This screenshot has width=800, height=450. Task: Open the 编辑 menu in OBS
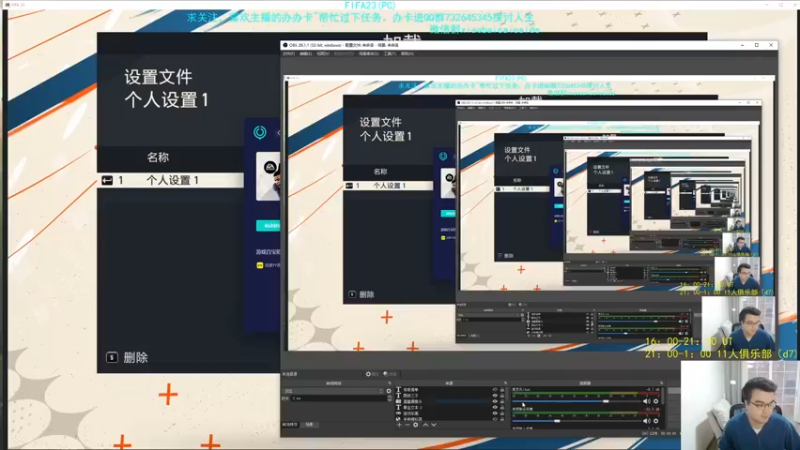pos(306,54)
